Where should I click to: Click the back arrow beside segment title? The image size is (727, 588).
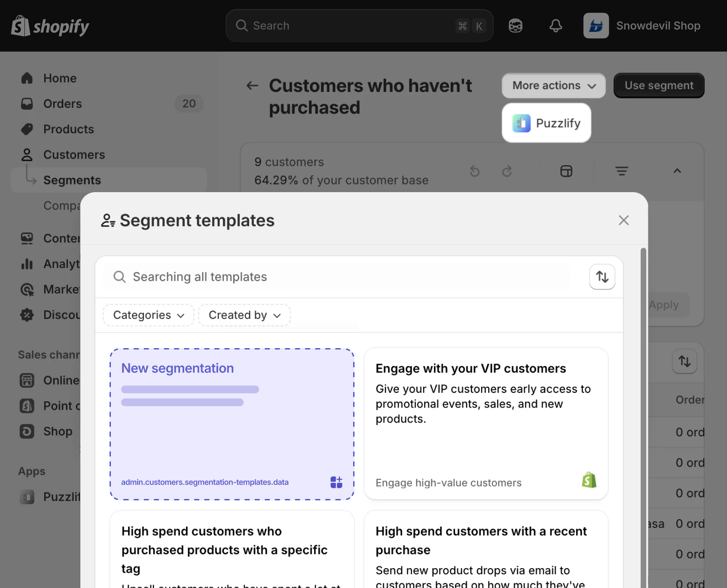pos(253,86)
